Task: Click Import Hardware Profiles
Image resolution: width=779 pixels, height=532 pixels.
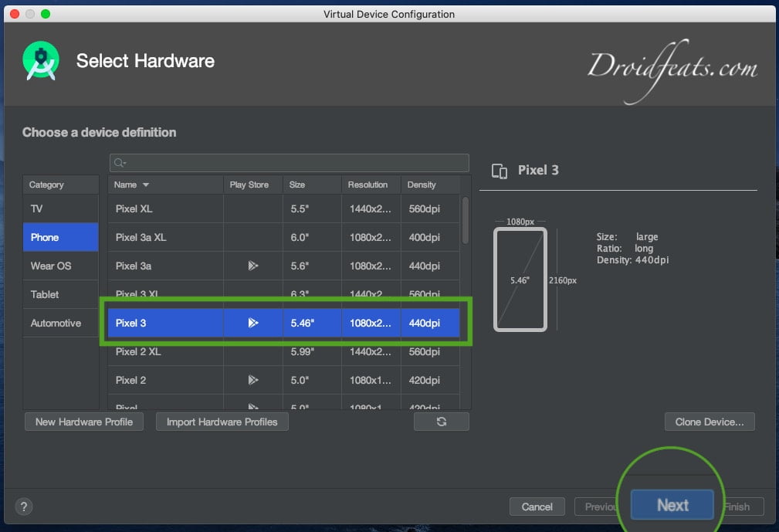Action: [222, 422]
